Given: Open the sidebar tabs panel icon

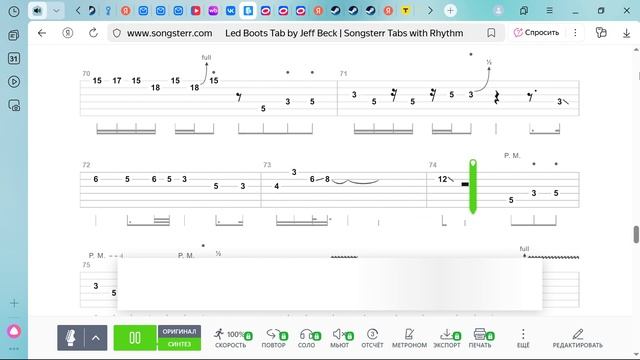Looking at the screenshot, I should click(x=14, y=35).
